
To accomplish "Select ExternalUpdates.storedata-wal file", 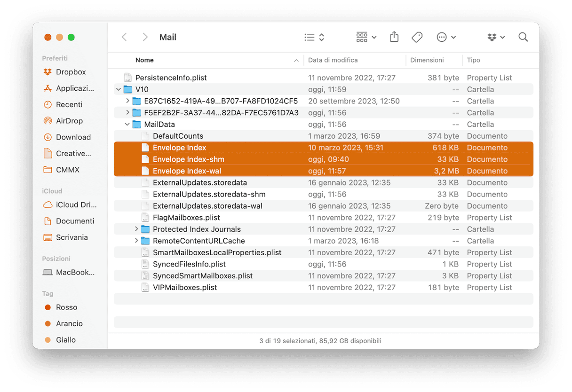I will click(324, 206).
